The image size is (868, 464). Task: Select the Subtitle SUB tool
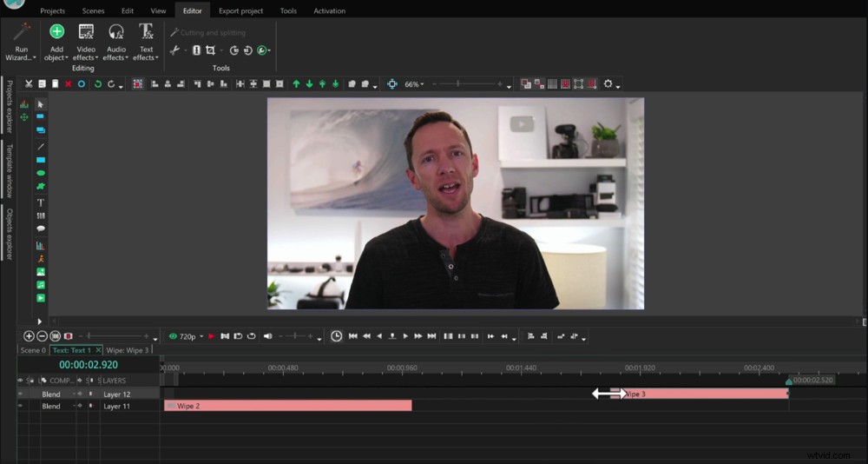(41, 215)
